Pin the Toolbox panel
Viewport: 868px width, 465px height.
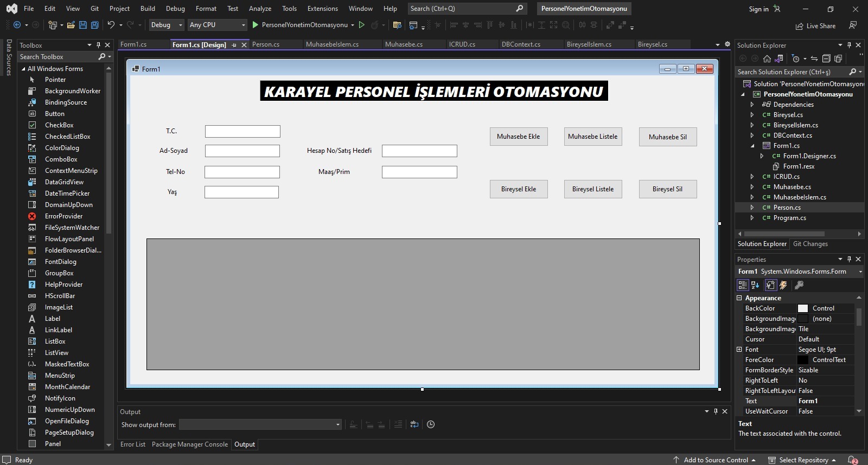pyautogui.click(x=98, y=45)
